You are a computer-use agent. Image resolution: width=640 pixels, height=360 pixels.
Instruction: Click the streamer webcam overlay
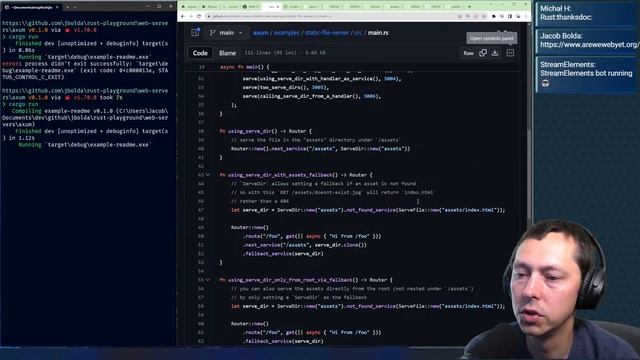point(551,290)
